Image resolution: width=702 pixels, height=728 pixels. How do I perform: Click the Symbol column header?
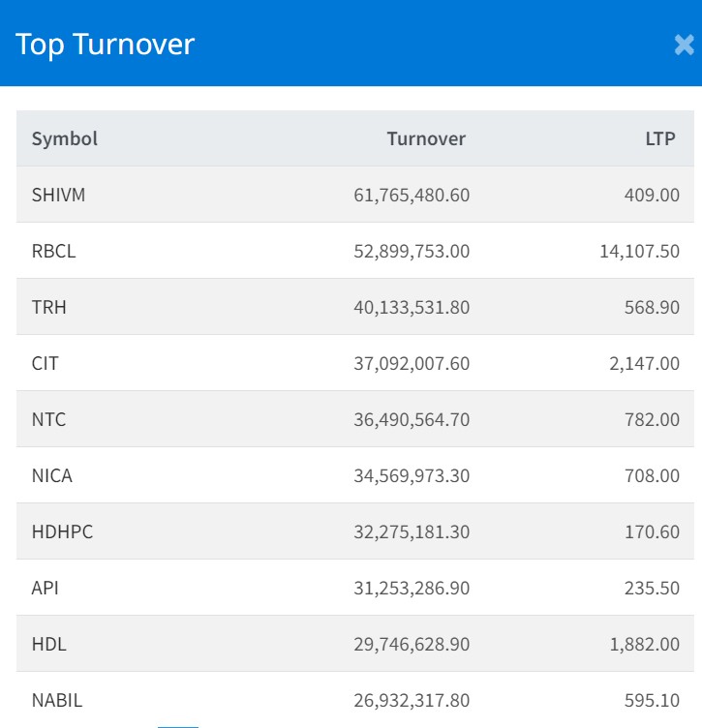[x=65, y=138]
